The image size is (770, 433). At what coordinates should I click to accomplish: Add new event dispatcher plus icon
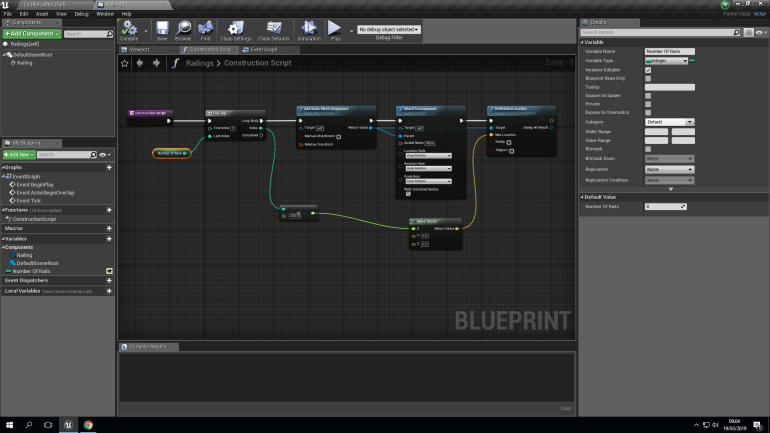(x=109, y=281)
